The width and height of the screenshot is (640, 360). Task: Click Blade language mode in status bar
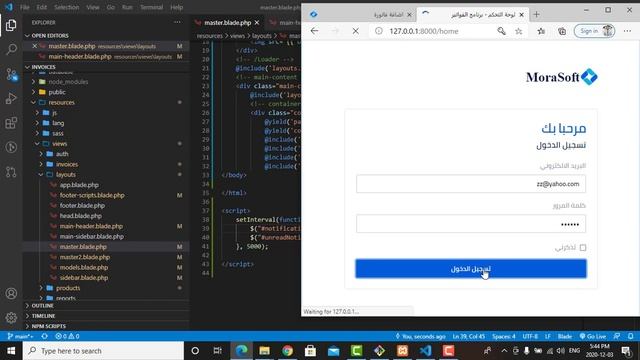pos(564,336)
